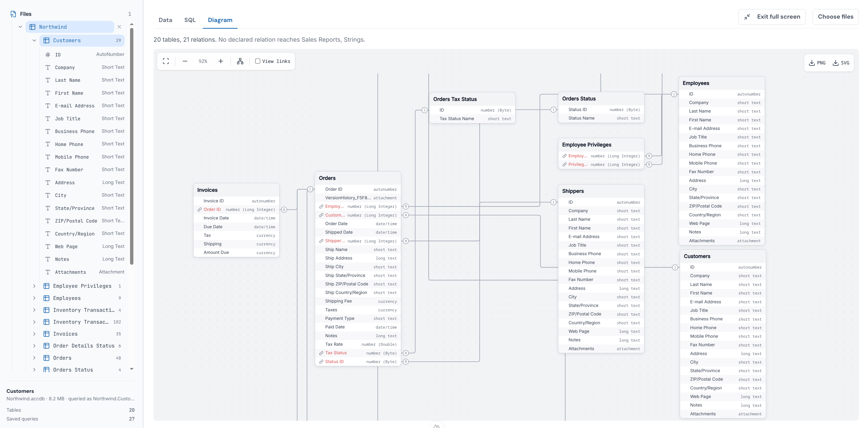The width and height of the screenshot is (868, 428).
Task: Download the diagram as PNG
Action: [817, 63]
